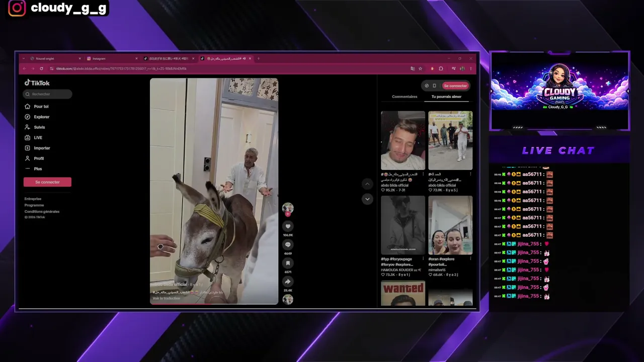
Task: Close the Nouvel onglet browser tab
Action: tap(79, 58)
